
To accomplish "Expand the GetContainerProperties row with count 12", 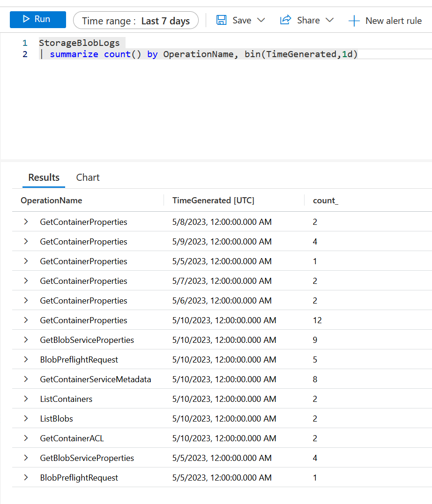I will point(26,320).
